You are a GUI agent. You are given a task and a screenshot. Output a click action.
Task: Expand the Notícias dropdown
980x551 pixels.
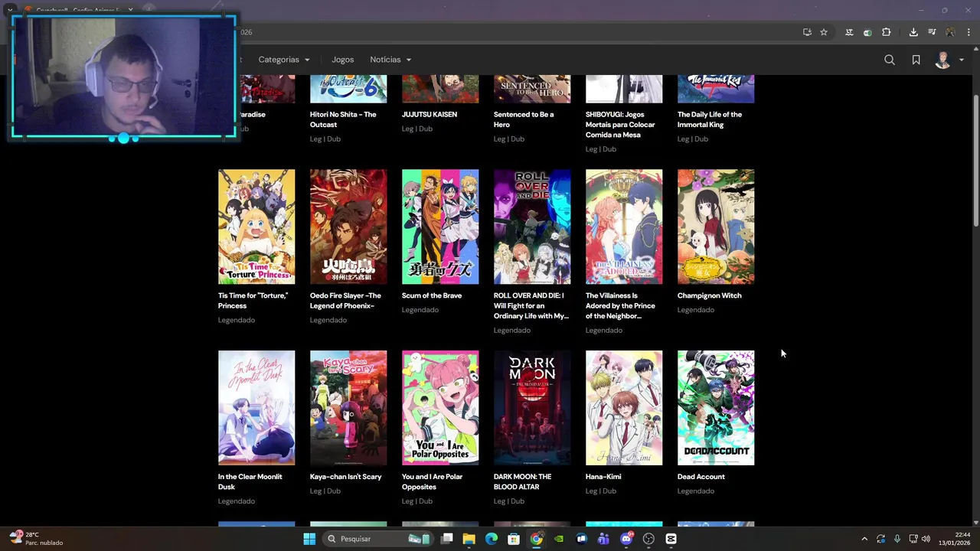(390, 60)
